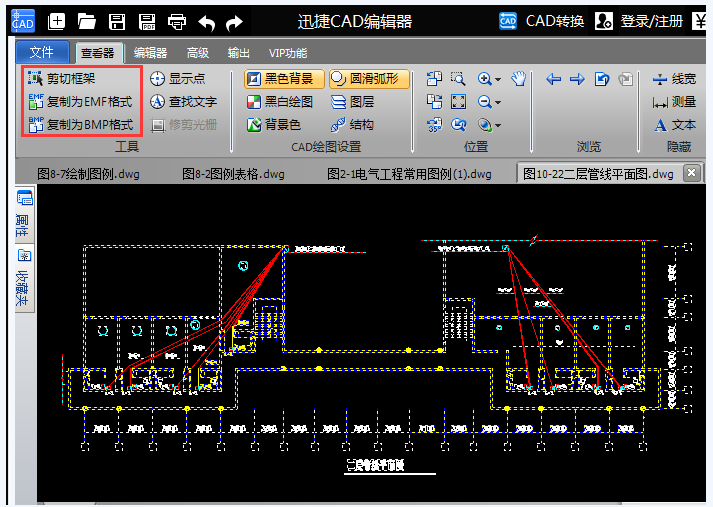The width and height of the screenshot is (713, 507).
Task: Open the 结构 structure panel
Action: pos(352,124)
